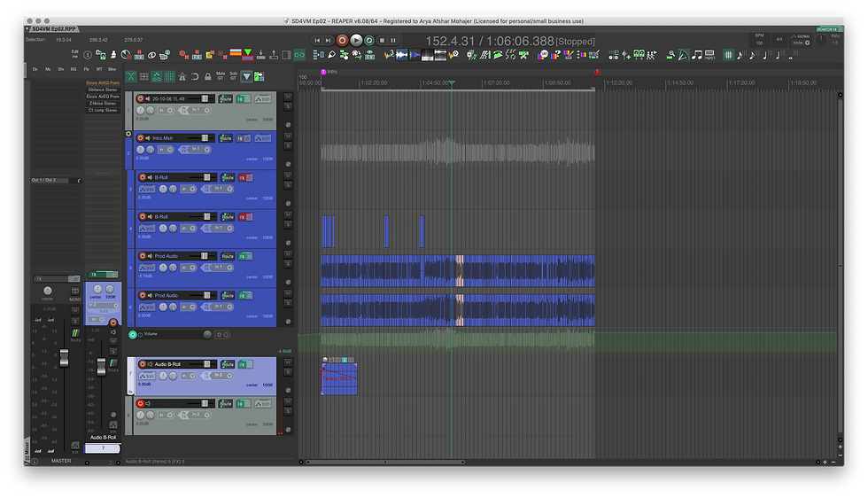
Task: Click the green down-arrow marker icon
Action: [x=248, y=54]
